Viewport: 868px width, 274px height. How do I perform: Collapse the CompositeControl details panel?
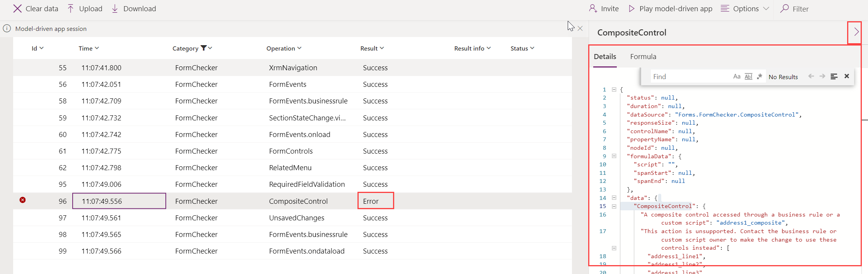click(856, 32)
